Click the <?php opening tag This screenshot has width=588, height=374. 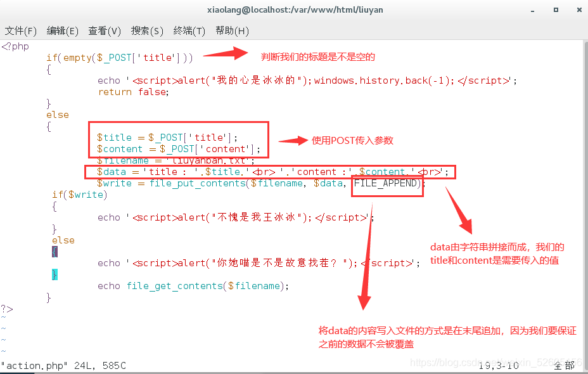15,46
